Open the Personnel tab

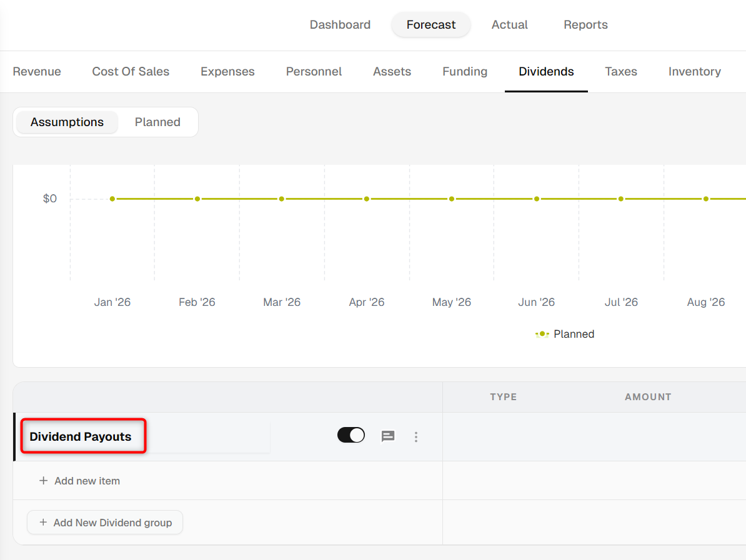click(314, 71)
